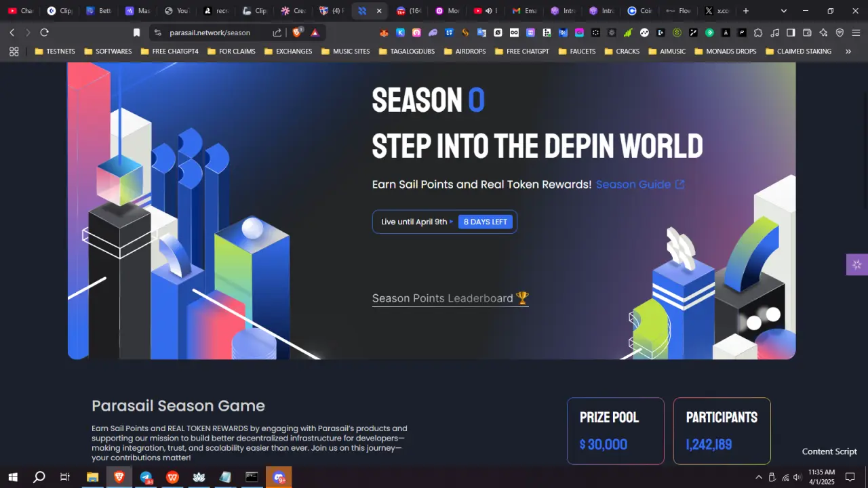Open the CLAIMED STAKING bookmark folder

[798, 52]
